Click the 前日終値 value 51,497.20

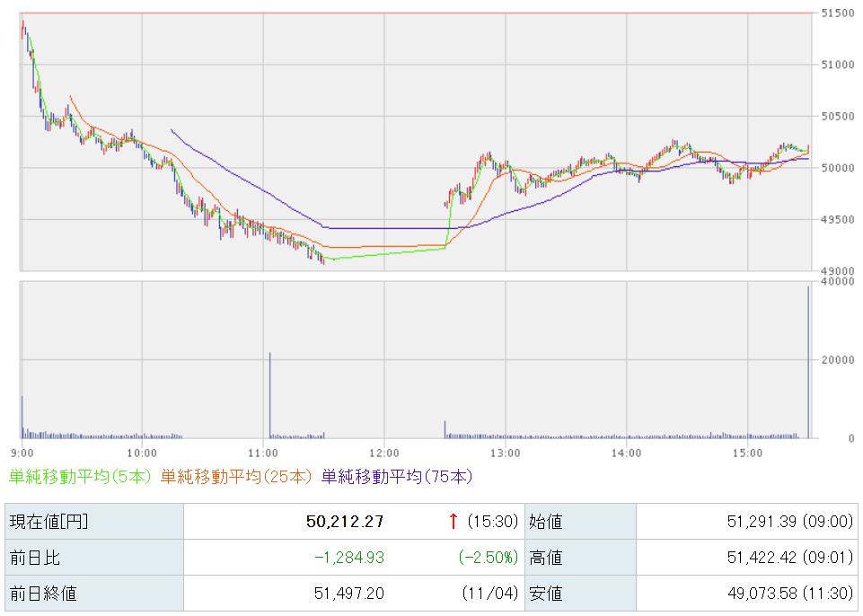[x=352, y=594]
